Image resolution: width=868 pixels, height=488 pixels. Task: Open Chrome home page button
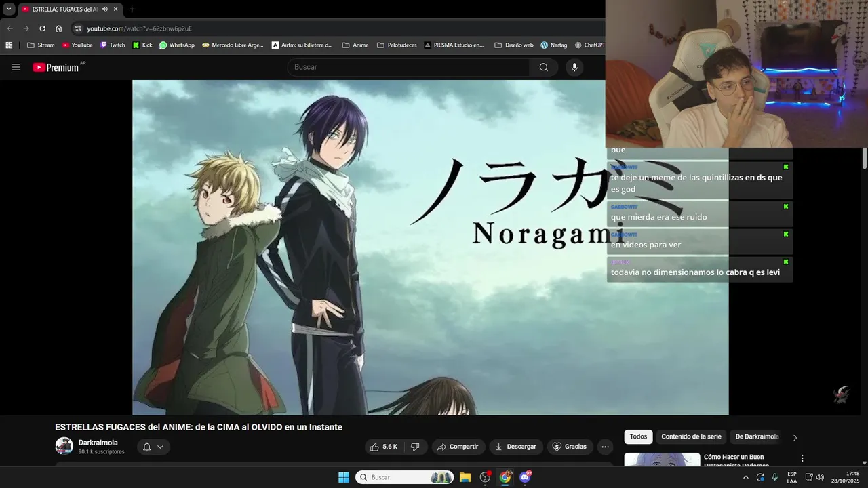point(58,28)
